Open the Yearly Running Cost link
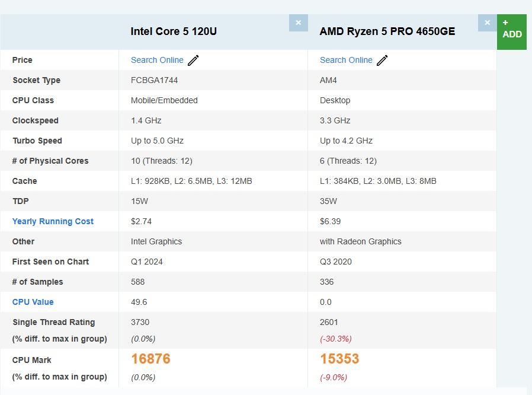Viewport: 532px width, 395px height. tap(53, 221)
